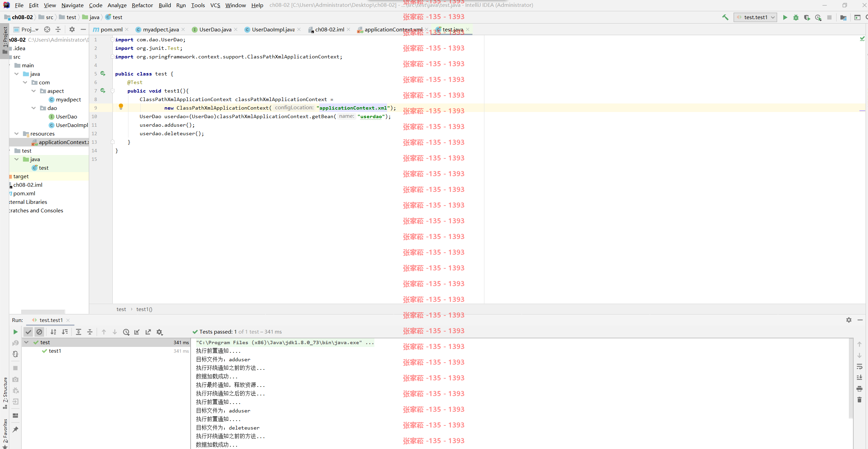
Task: Click the run gutter icon beside test1 method
Action: (x=103, y=91)
